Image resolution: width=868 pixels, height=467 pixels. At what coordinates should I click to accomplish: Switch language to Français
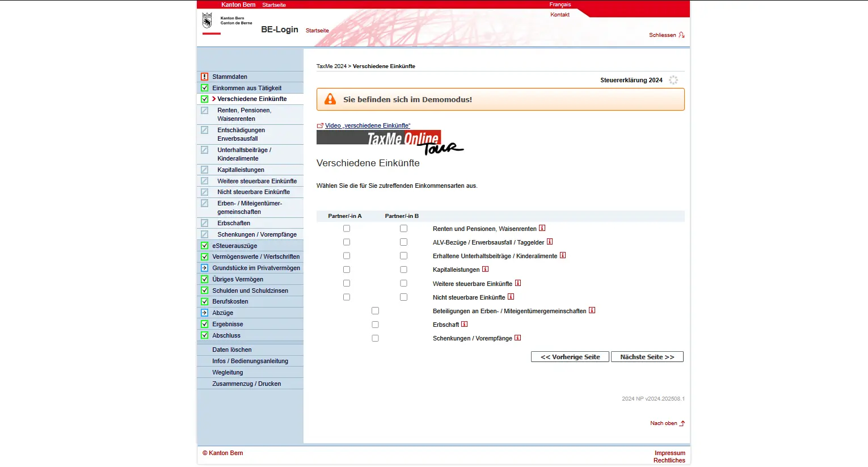click(559, 5)
